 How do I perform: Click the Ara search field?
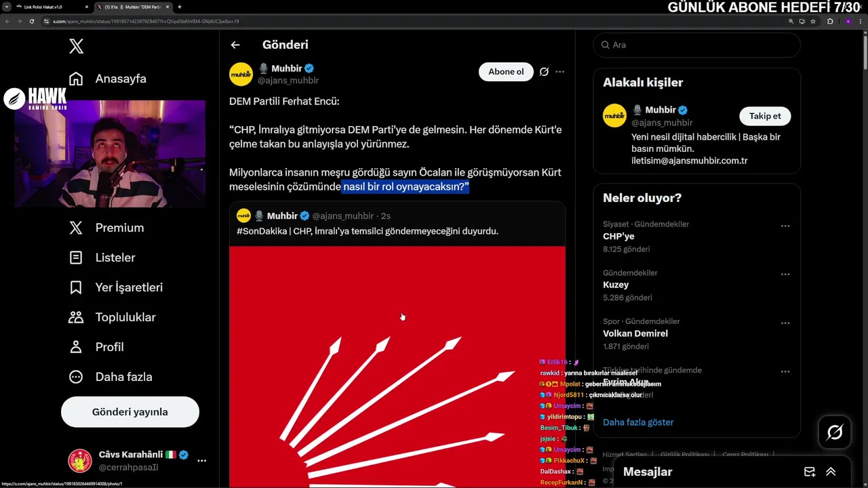(697, 45)
